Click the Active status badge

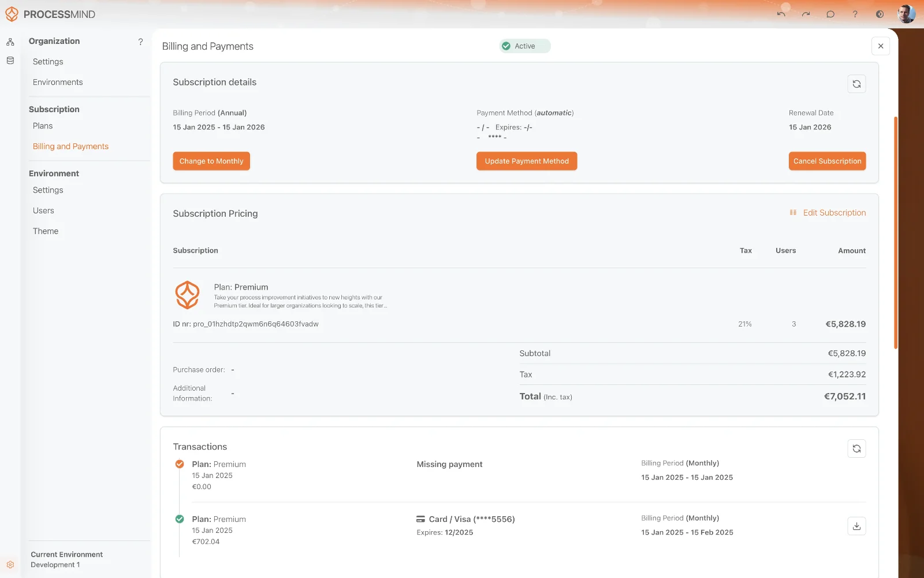(525, 46)
